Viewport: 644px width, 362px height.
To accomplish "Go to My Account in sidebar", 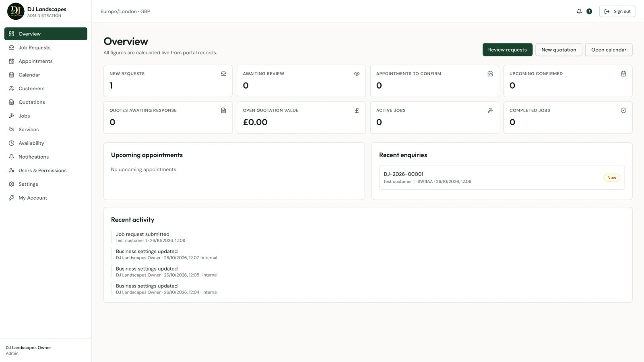I will (45, 198).
